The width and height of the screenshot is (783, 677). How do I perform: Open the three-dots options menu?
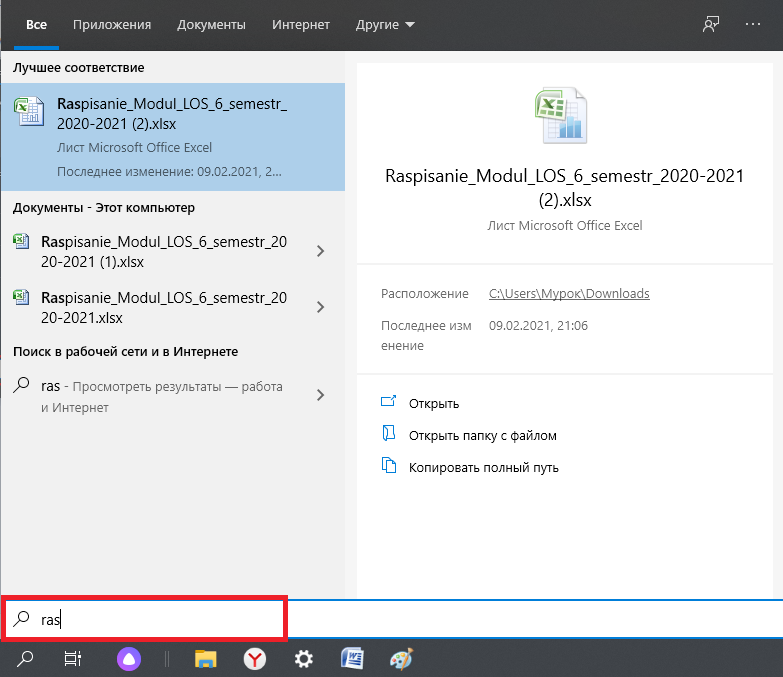(753, 24)
